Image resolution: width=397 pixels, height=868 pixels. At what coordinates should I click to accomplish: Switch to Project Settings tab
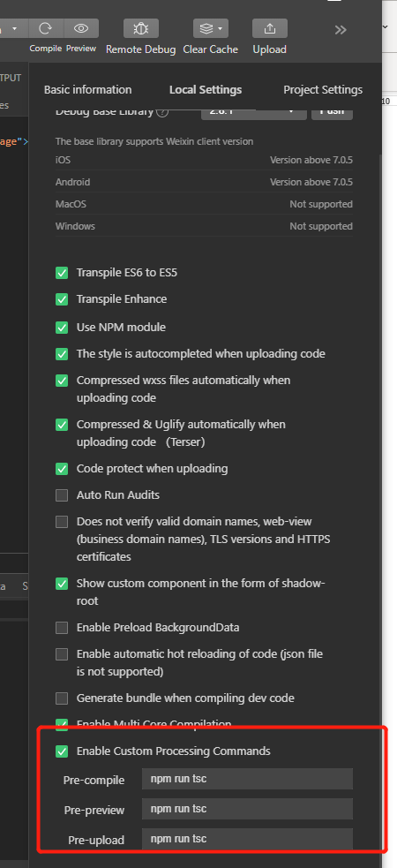coord(323,90)
